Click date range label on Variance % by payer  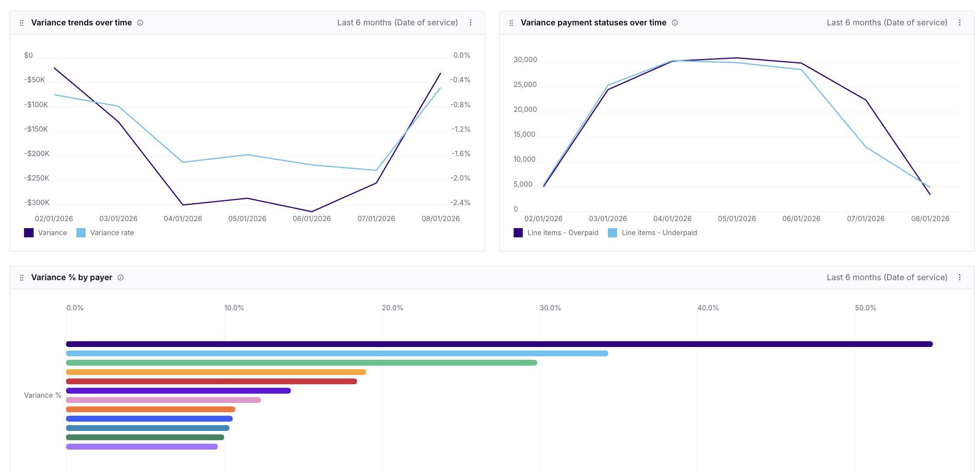(887, 278)
